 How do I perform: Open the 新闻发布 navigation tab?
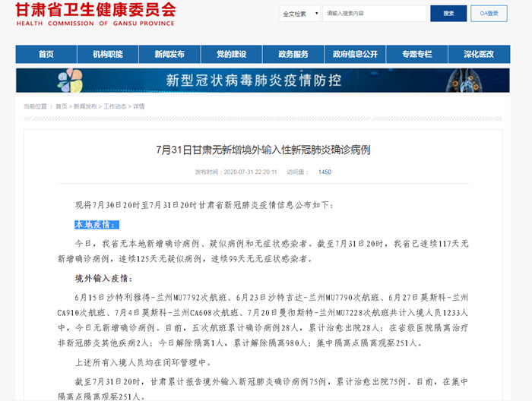click(169, 54)
